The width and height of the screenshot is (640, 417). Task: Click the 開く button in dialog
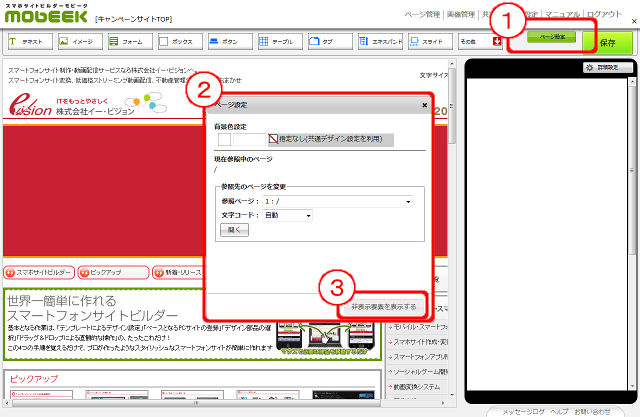tap(232, 230)
